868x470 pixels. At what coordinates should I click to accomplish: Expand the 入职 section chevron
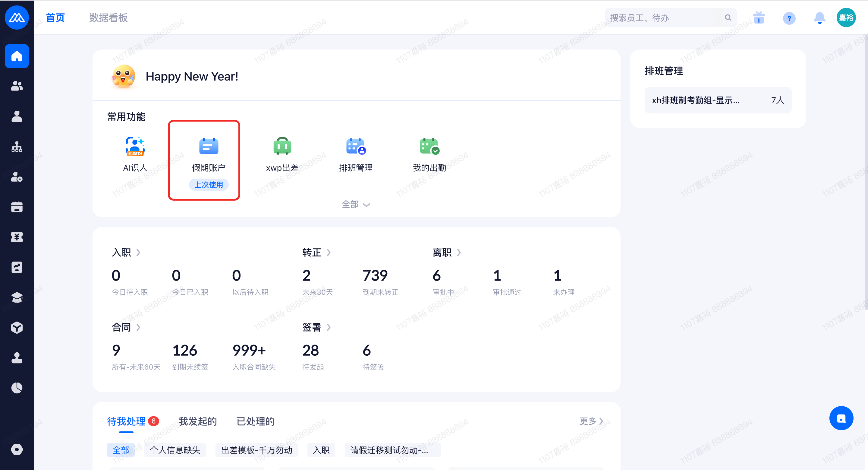(138, 252)
